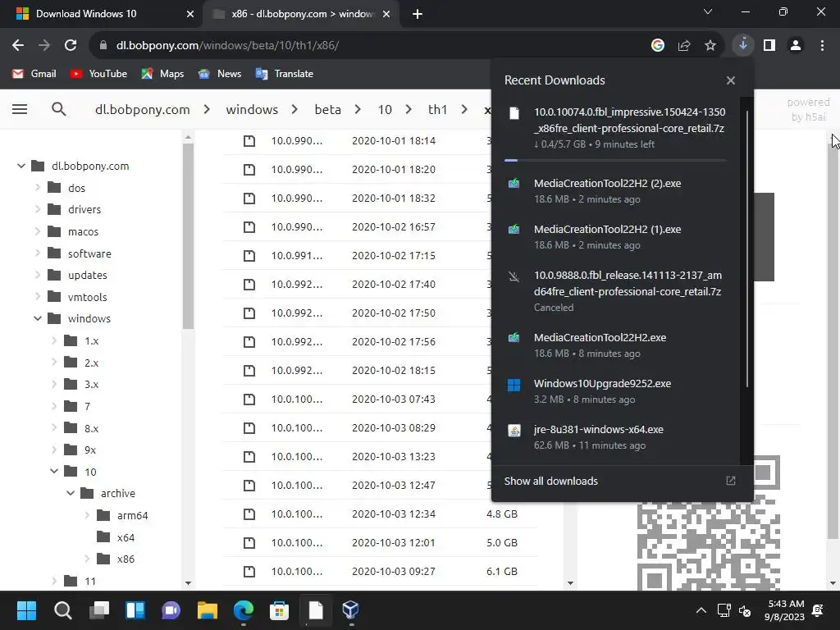This screenshot has height=630, width=840.
Task: Click the tree sidebar scrollbar thumb
Action: pos(188,235)
